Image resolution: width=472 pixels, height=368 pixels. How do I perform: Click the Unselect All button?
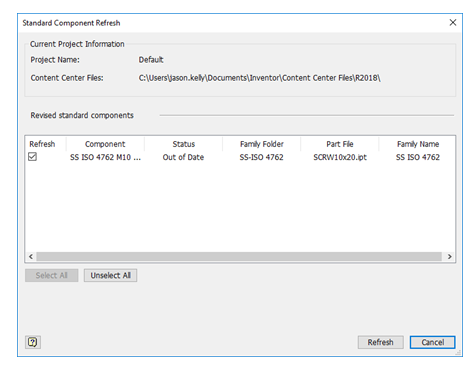pyautogui.click(x=110, y=275)
